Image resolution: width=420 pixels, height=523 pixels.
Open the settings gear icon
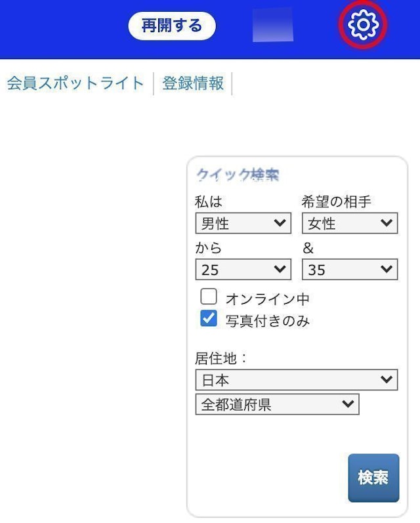click(x=363, y=25)
